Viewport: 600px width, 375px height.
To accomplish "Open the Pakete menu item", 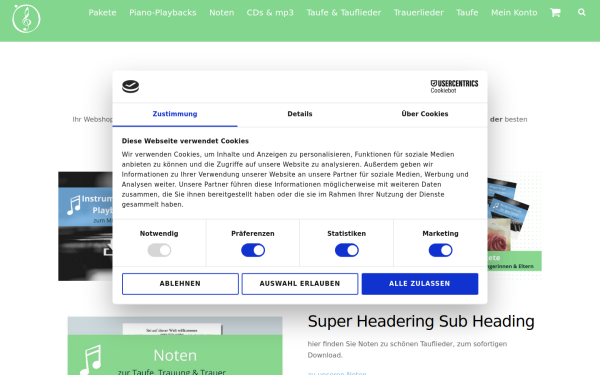I will point(102,13).
